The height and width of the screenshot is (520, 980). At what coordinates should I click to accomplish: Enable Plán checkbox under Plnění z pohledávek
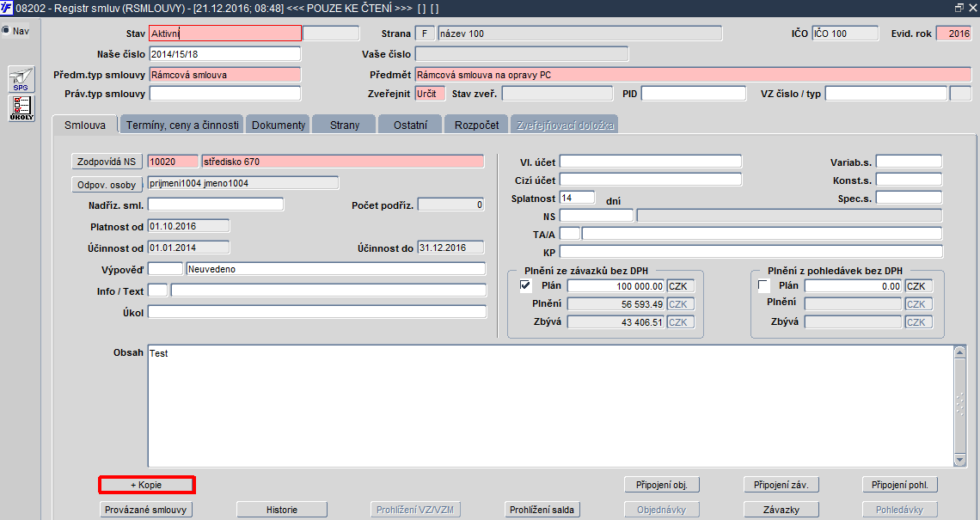[763, 285]
